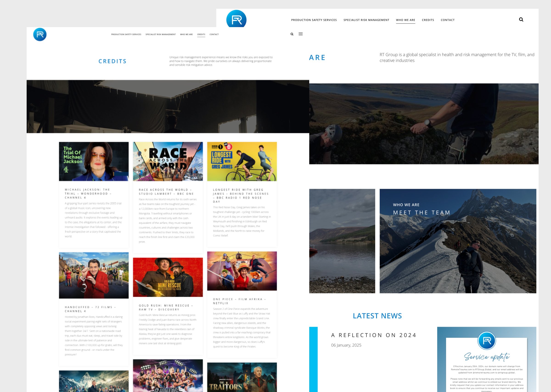Open the Service update news image
Viewport: 551px width, 392px height.
(486, 359)
